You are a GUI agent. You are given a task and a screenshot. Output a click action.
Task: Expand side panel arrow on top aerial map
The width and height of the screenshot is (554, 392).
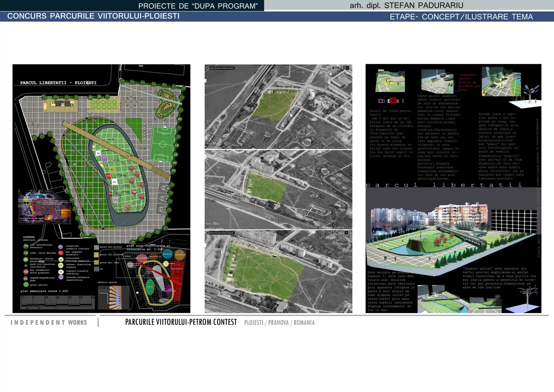[x=205, y=81]
